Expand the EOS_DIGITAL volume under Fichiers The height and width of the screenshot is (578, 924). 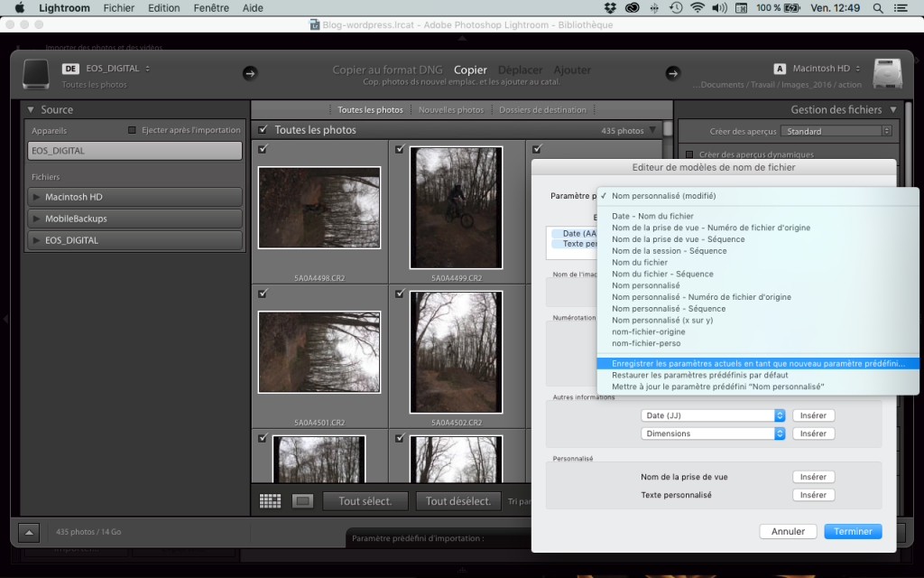coord(36,240)
